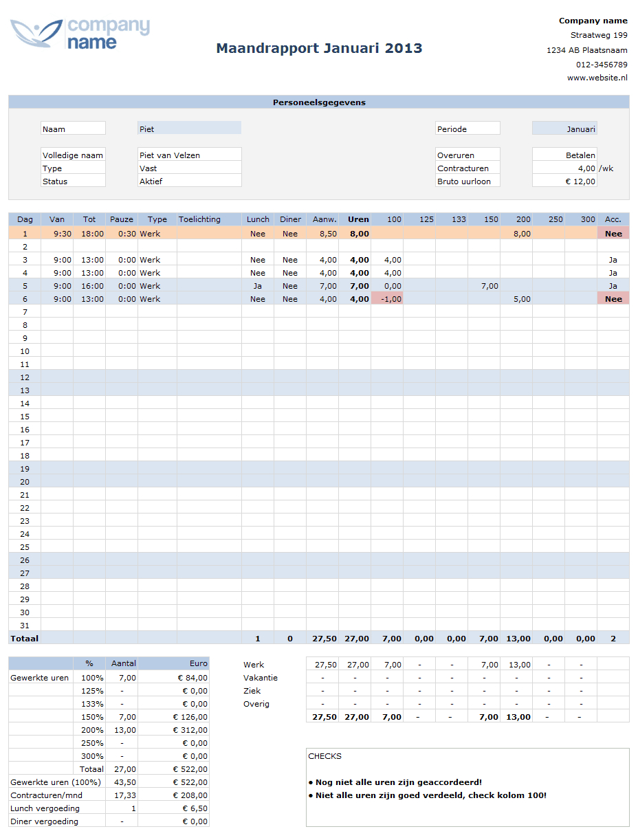Click the 18:00 end time on day 1

[89, 233]
